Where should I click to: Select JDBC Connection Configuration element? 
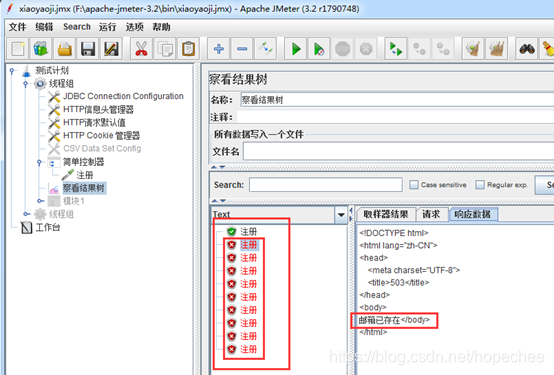[x=123, y=96]
